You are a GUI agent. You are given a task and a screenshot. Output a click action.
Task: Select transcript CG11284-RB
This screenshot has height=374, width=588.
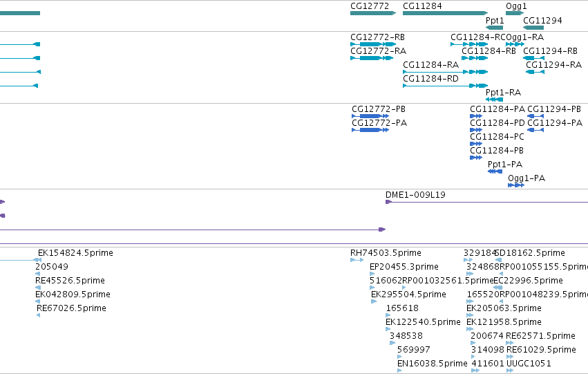[475, 58]
